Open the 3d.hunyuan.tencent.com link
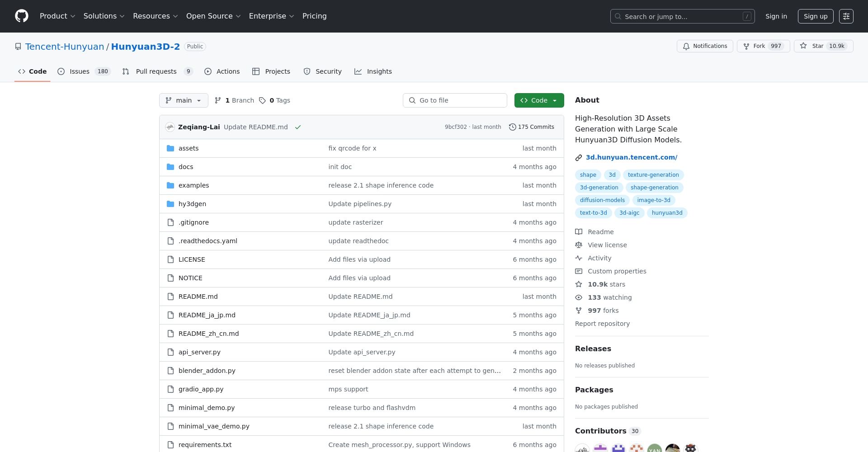868x452 pixels. click(632, 157)
